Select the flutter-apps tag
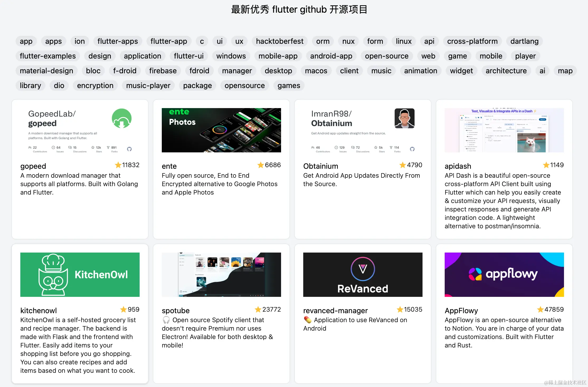This screenshot has width=588, height=387. coord(118,41)
